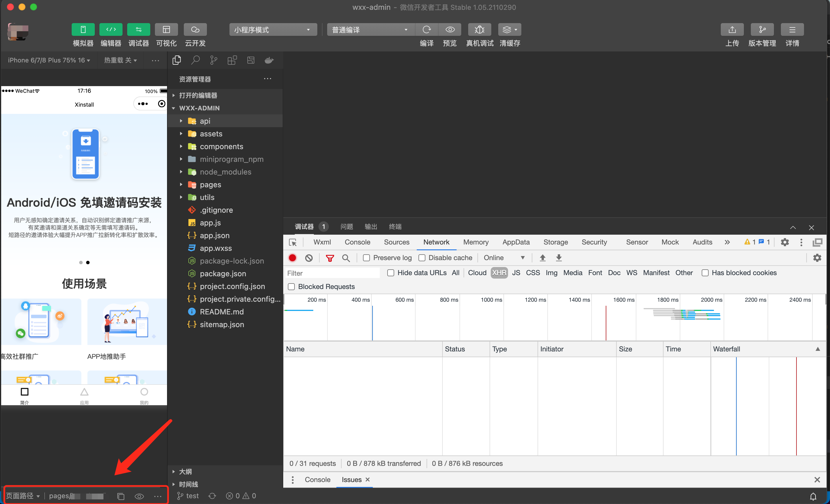This screenshot has height=504, width=830.
Task: Export HAR file with download arrow
Action: [x=559, y=258]
